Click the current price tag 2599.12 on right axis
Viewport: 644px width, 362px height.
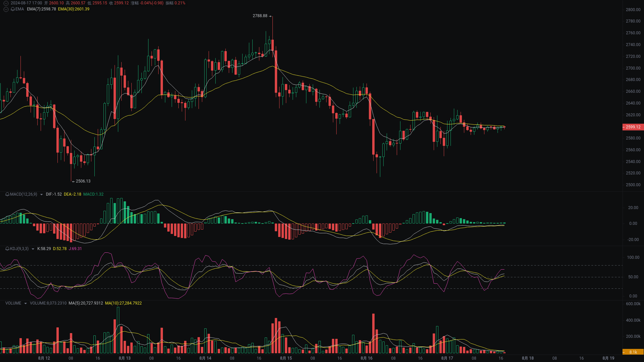click(633, 127)
